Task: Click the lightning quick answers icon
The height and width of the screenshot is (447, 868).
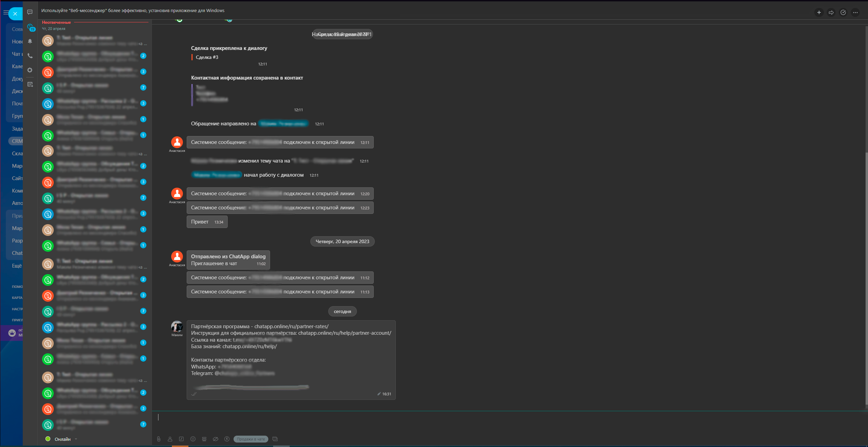Action: [227, 439]
